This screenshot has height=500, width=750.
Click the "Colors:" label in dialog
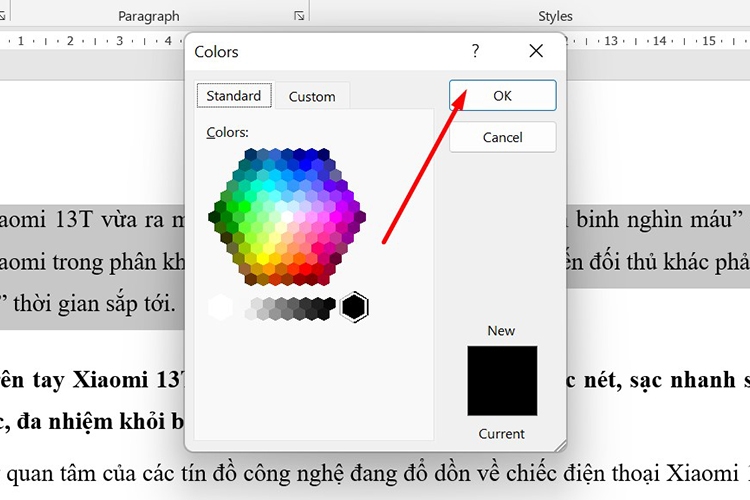coord(227,132)
